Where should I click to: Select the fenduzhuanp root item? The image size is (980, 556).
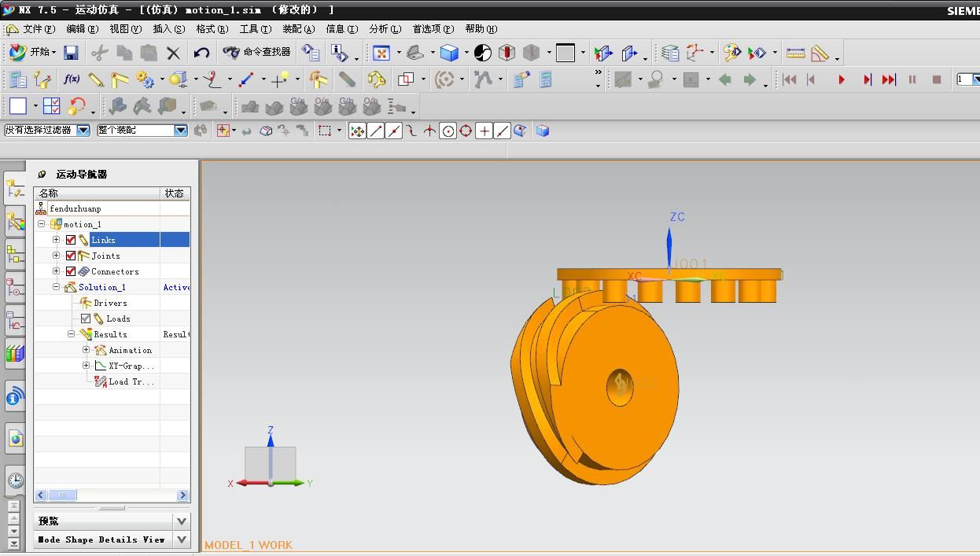(x=75, y=208)
